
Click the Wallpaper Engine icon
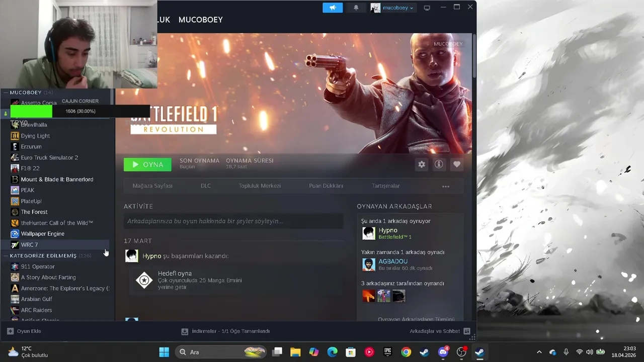tap(15, 234)
